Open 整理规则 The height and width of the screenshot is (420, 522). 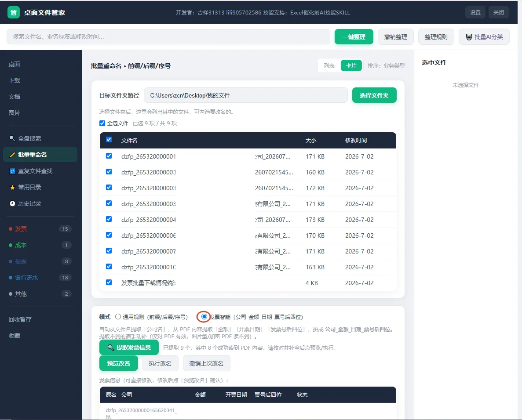[x=436, y=37]
